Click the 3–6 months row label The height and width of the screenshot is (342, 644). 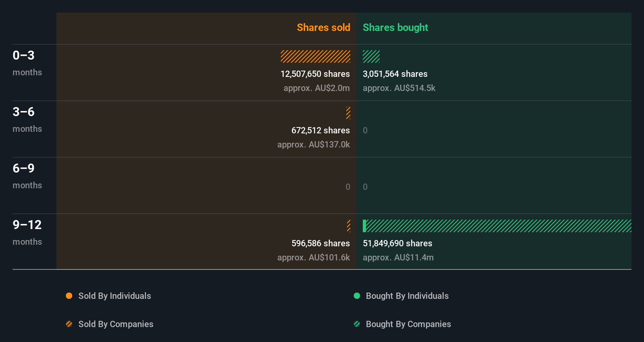click(27, 120)
